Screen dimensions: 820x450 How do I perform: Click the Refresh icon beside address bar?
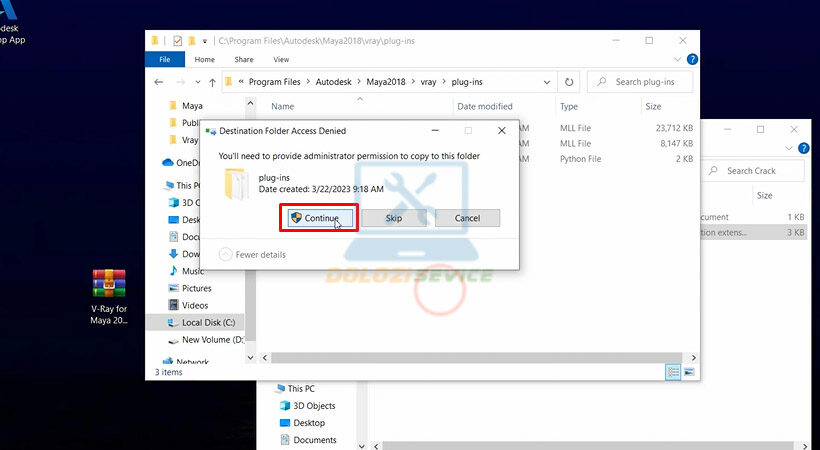click(569, 82)
